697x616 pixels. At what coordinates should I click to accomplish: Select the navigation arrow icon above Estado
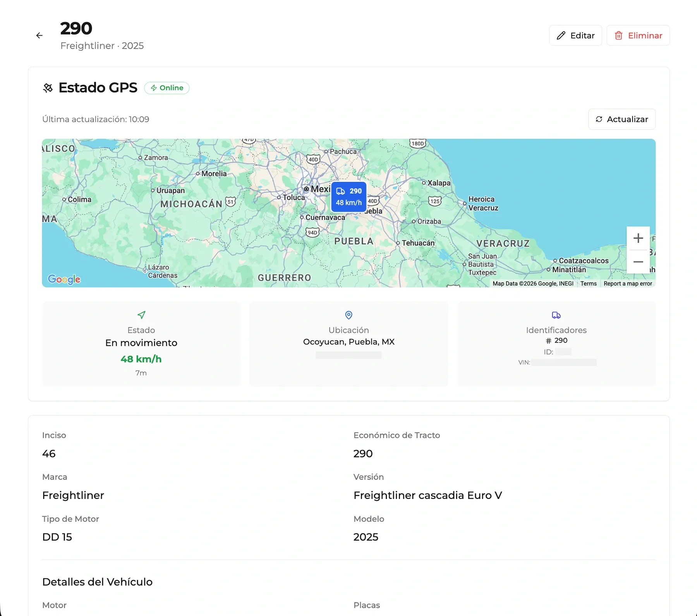click(x=141, y=315)
